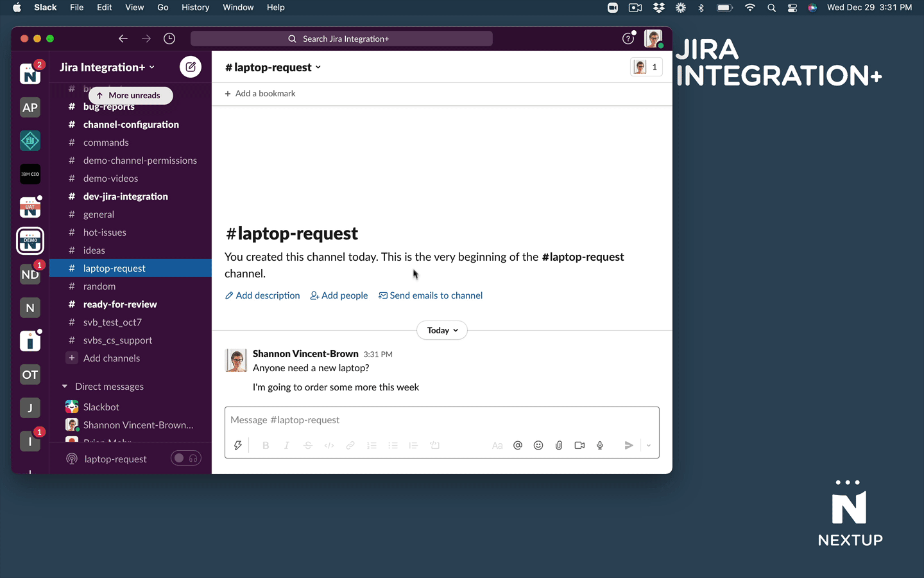This screenshot has width=924, height=578.
Task: Open the AP workspace icon
Action: click(x=30, y=107)
